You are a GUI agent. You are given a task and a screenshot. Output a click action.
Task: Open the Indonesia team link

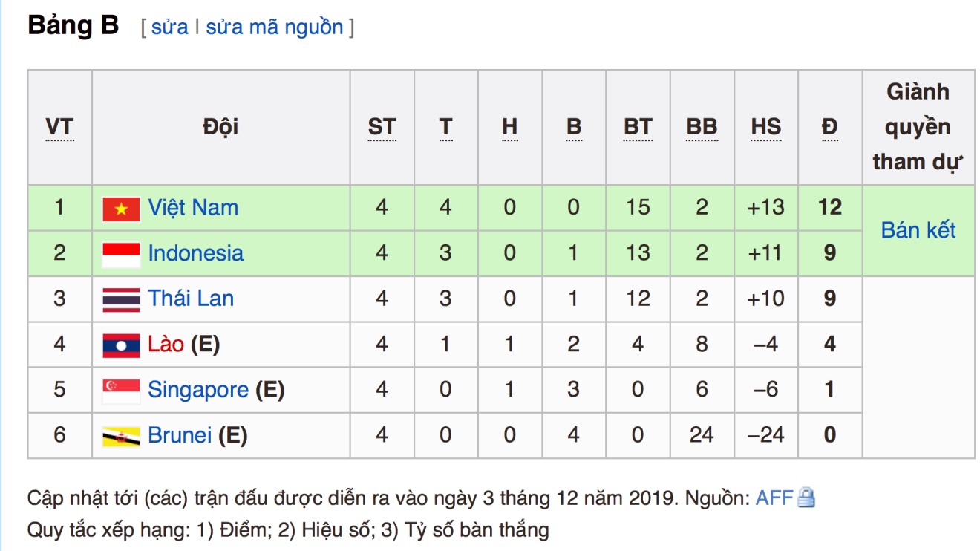coord(195,252)
